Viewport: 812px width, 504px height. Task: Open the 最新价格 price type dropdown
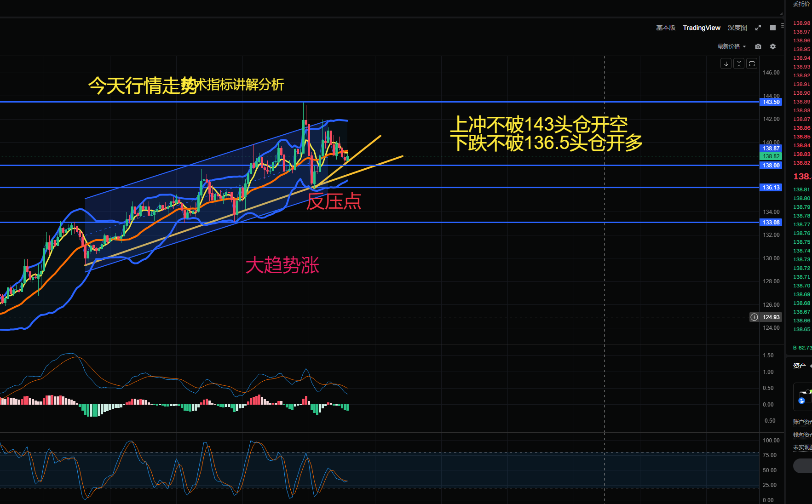(731, 46)
